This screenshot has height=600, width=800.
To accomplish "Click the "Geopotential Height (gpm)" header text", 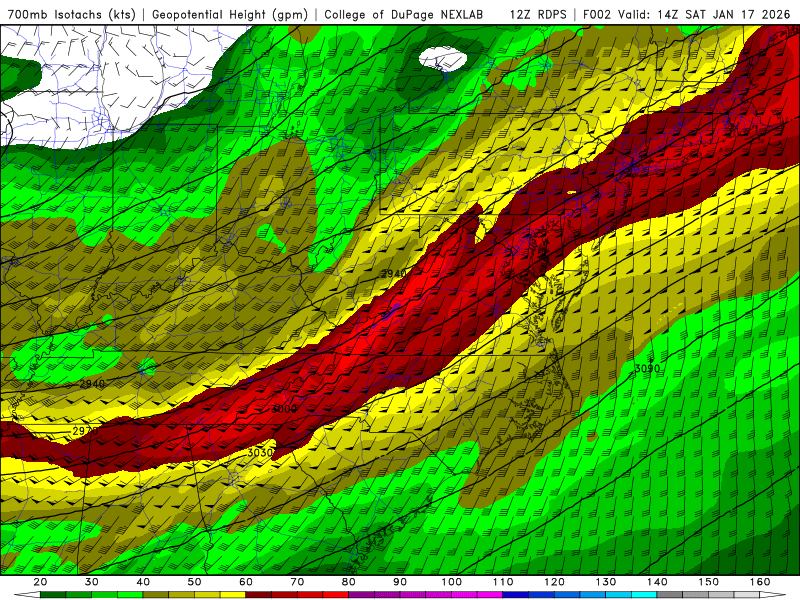I will click(230, 14).
